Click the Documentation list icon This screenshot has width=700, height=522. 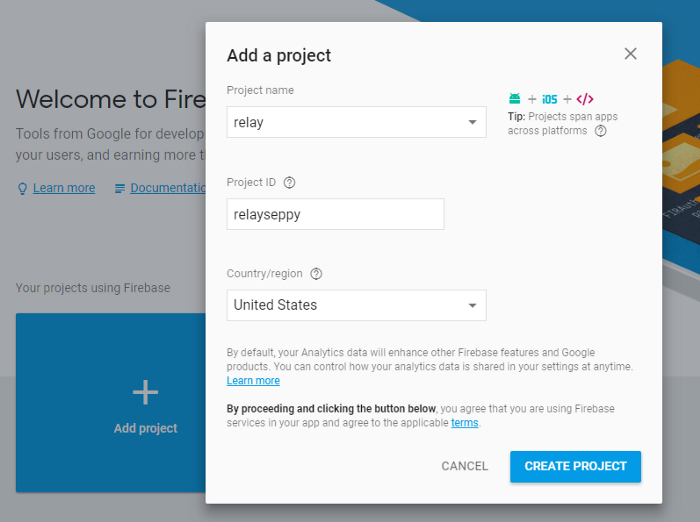tap(120, 188)
